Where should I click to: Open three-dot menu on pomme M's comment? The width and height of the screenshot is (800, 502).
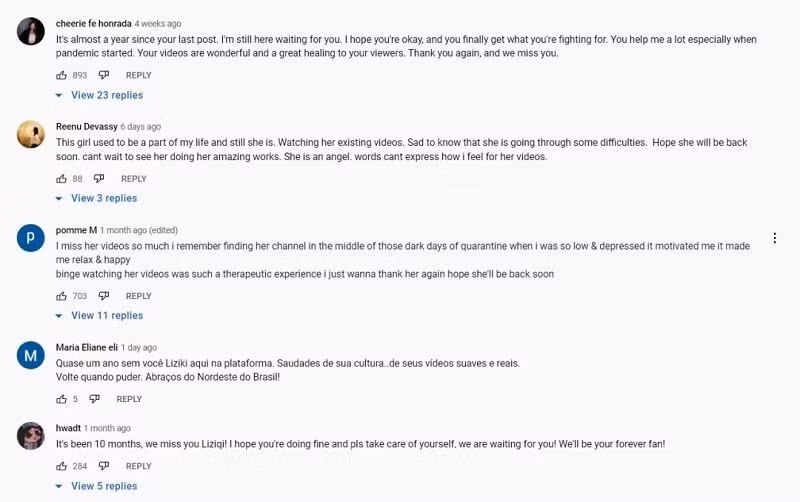coord(774,238)
